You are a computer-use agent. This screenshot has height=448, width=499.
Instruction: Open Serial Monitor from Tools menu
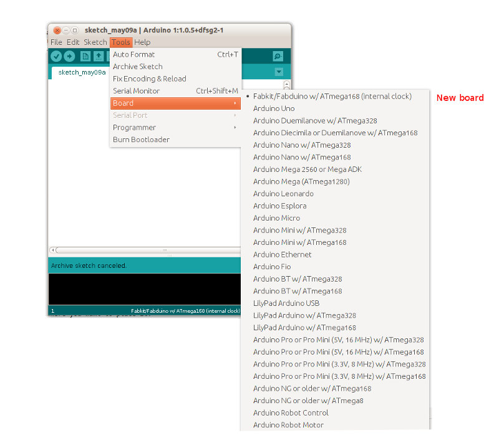click(x=175, y=91)
